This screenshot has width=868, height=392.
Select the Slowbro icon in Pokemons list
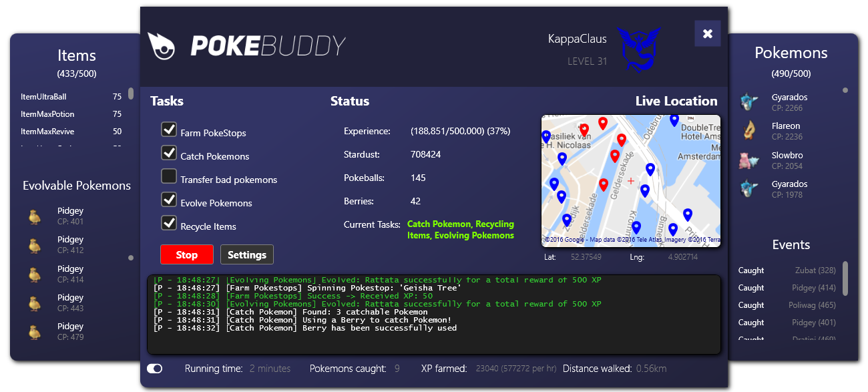(x=748, y=160)
